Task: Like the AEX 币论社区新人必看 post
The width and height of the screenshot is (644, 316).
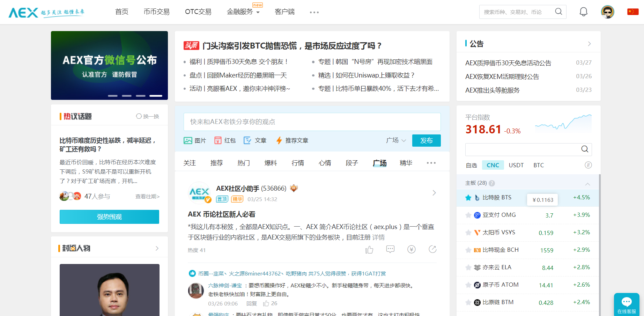Action: [369, 250]
